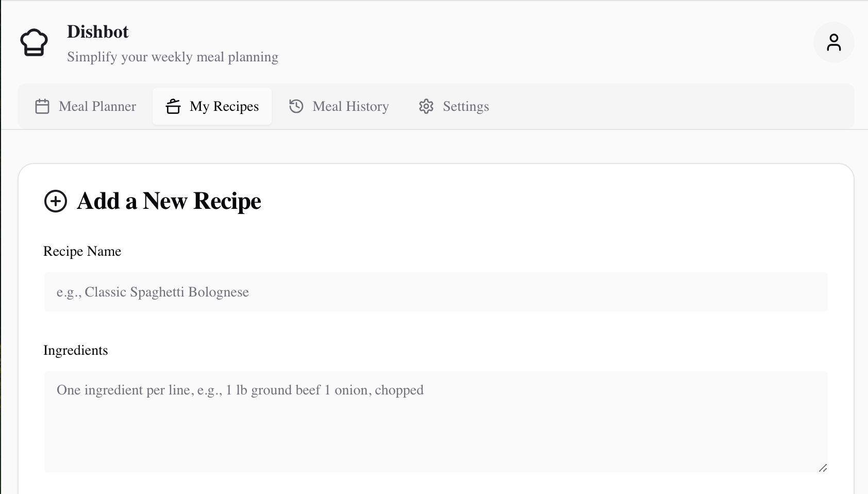Image resolution: width=868 pixels, height=494 pixels.
Task: Click the Dishbot chef hat logo icon
Action: click(x=34, y=42)
